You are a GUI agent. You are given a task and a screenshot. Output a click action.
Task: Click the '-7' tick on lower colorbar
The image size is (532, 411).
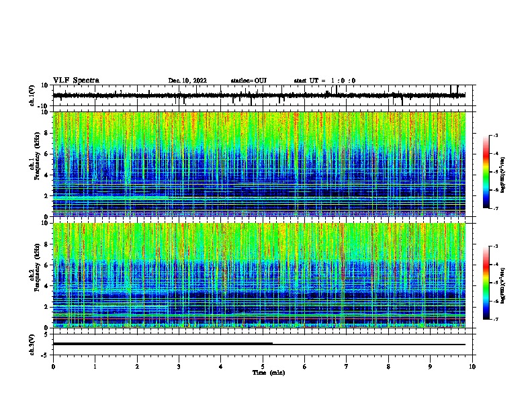click(496, 319)
